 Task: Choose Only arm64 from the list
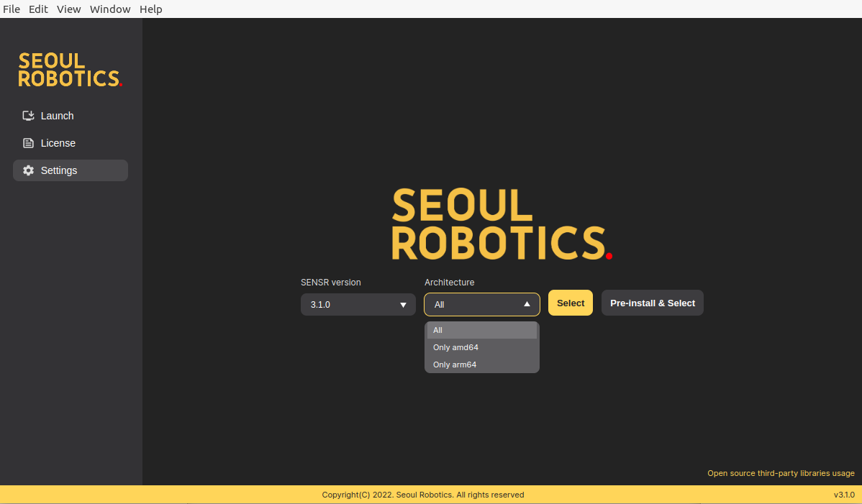[481, 365]
